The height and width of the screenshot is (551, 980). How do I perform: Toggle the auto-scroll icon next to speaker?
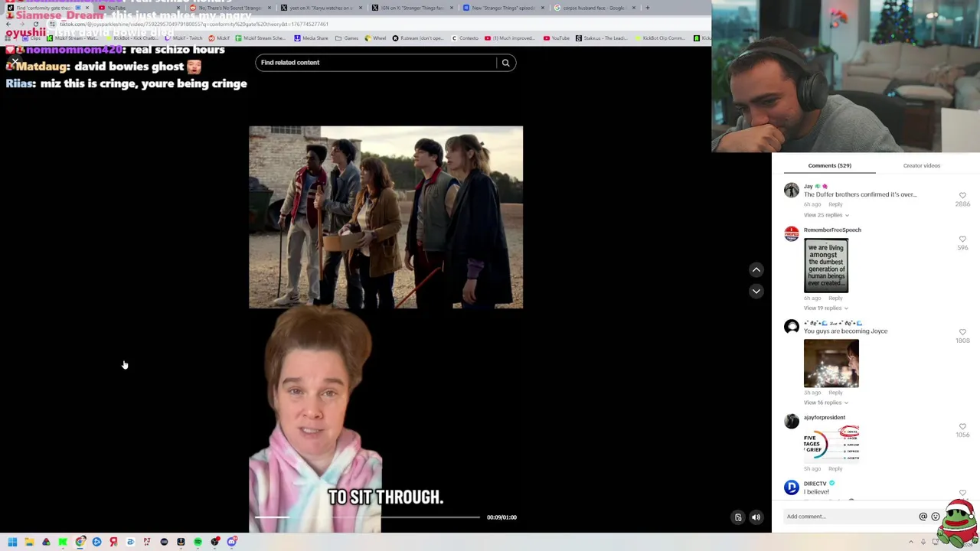(x=738, y=517)
